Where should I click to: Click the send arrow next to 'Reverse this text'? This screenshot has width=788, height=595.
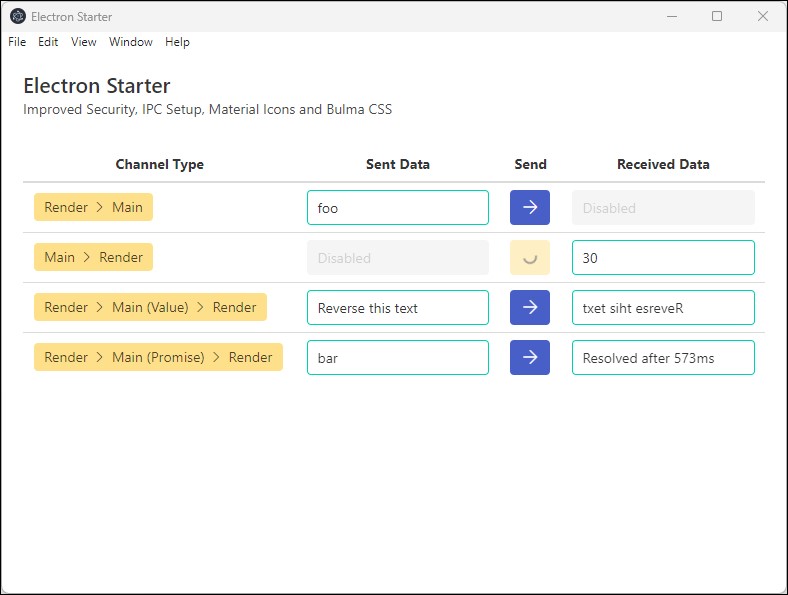530,307
